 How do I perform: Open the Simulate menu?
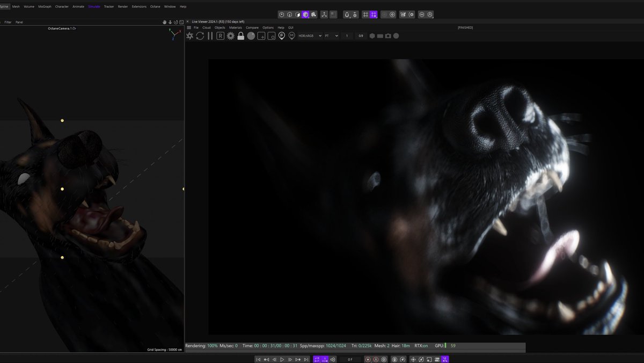[x=94, y=6]
